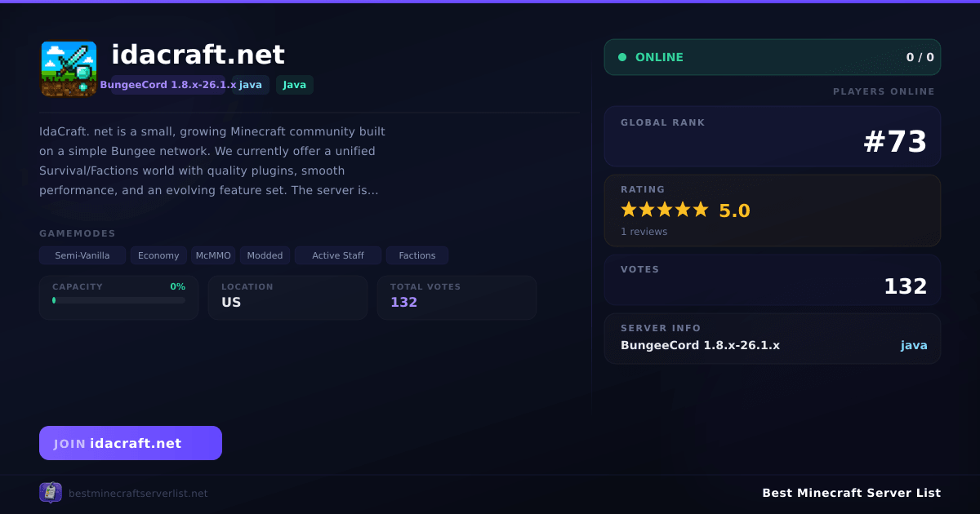Open the bestminecraftserverlist.net footer link
The height and width of the screenshot is (514, 980).
click(138, 494)
